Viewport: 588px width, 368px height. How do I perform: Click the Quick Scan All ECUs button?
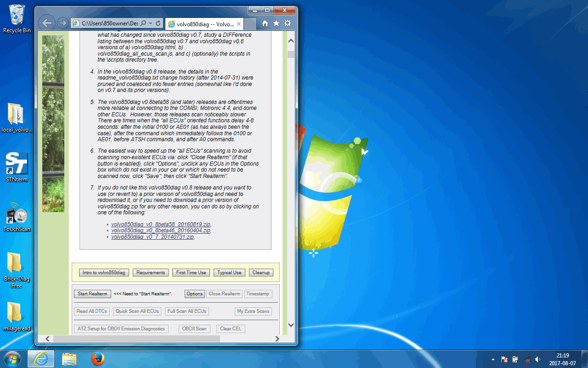pos(137,311)
